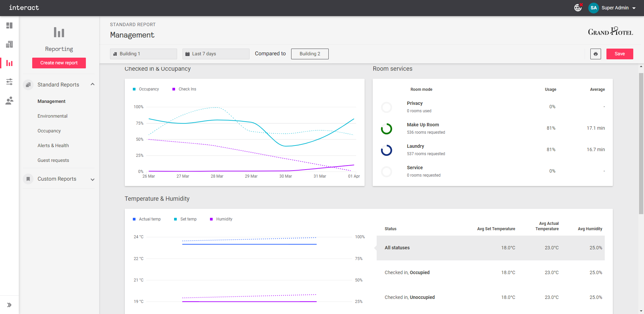
Task: Open the users icon in left rail
Action: tap(9, 101)
